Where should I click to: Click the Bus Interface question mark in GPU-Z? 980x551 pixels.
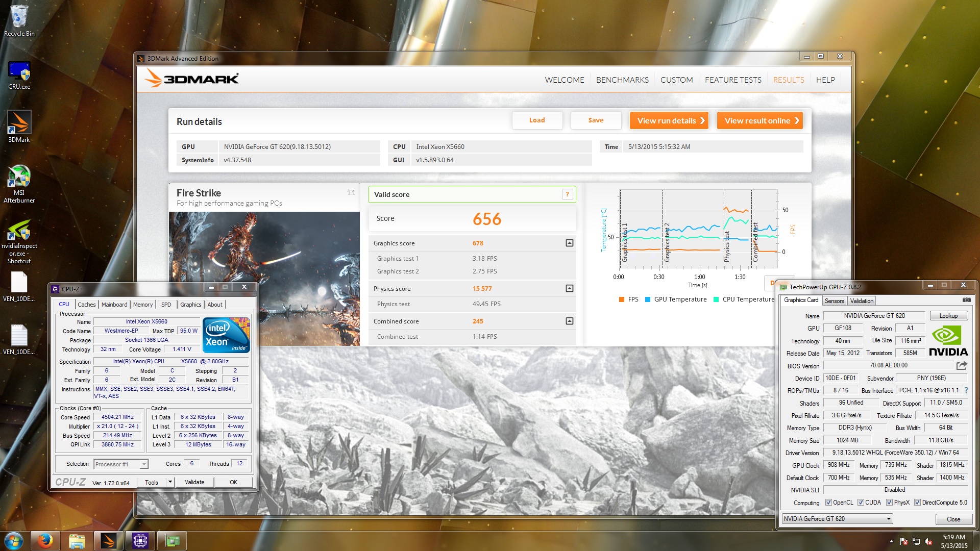pyautogui.click(x=966, y=390)
